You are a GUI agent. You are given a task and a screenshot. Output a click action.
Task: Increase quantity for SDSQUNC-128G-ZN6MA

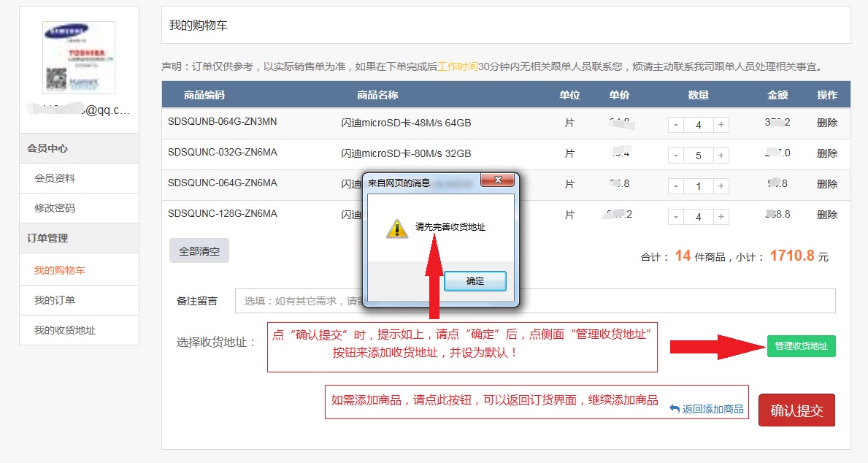pyautogui.click(x=721, y=217)
